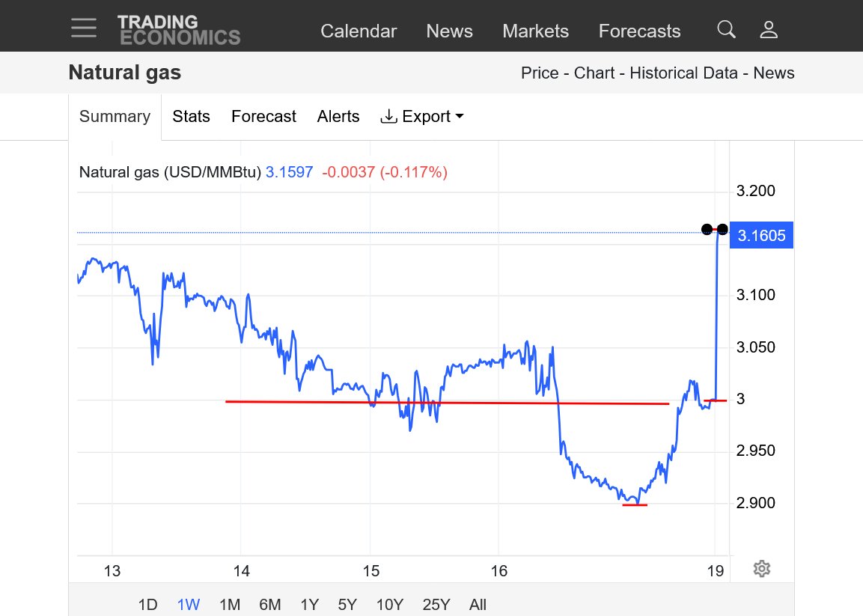This screenshot has width=863, height=616.
Task: Switch to the Forecast tab
Action: click(263, 117)
